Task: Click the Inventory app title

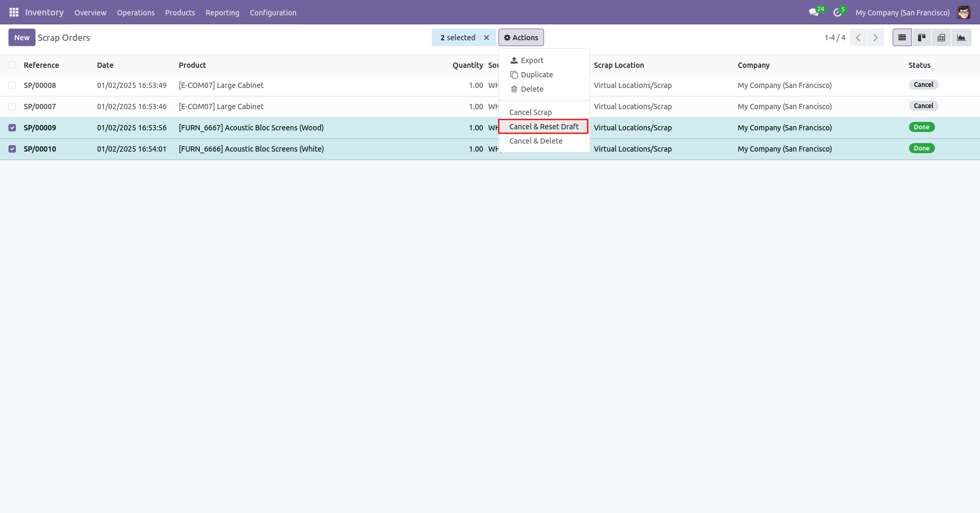Action: pyautogui.click(x=44, y=12)
